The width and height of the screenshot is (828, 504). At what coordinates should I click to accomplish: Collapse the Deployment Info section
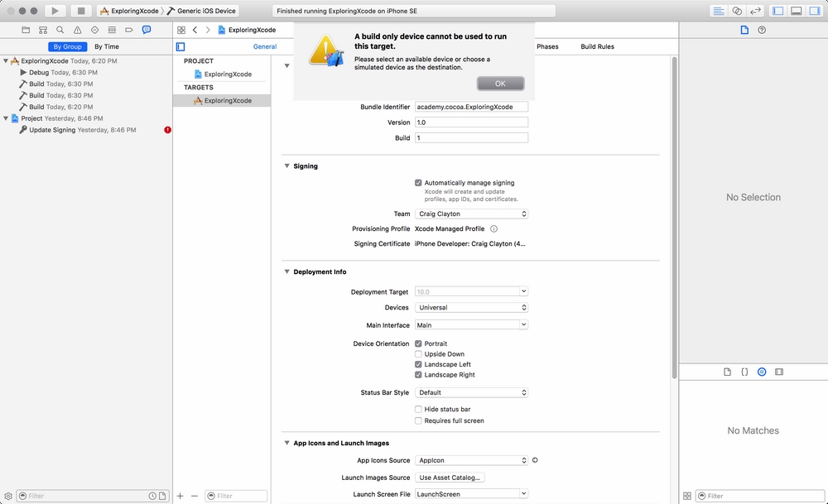pyautogui.click(x=286, y=271)
